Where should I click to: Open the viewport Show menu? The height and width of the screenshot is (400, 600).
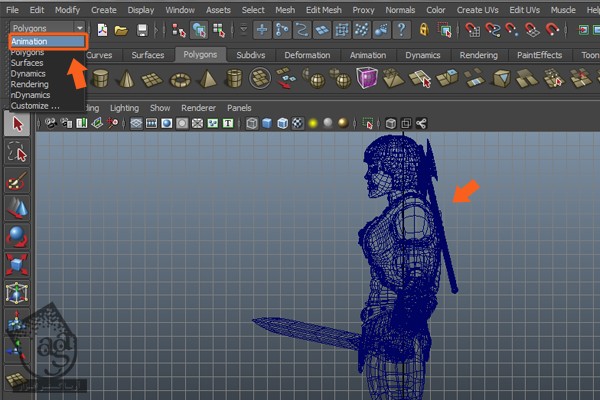pyautogui.click(x=160, y=108)
